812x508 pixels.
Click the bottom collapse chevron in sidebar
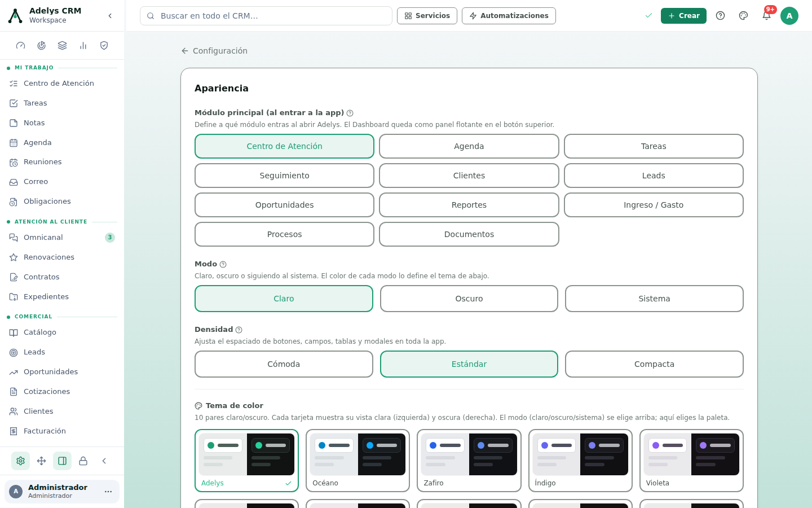click(104, 461)
